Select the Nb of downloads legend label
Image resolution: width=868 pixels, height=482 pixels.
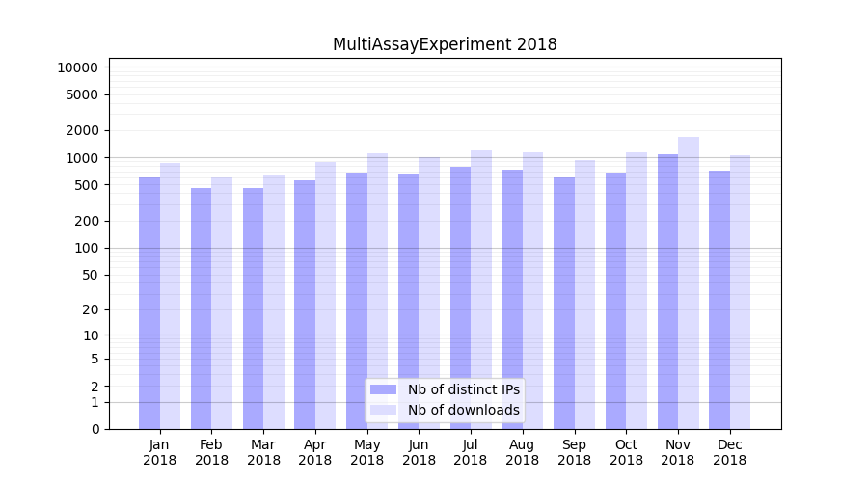tap(463, 410)
